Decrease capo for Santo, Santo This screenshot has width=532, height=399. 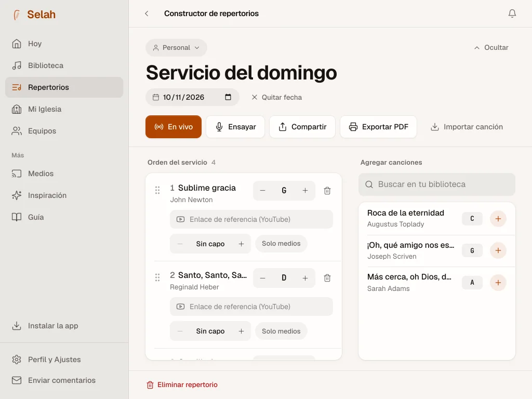180,331
